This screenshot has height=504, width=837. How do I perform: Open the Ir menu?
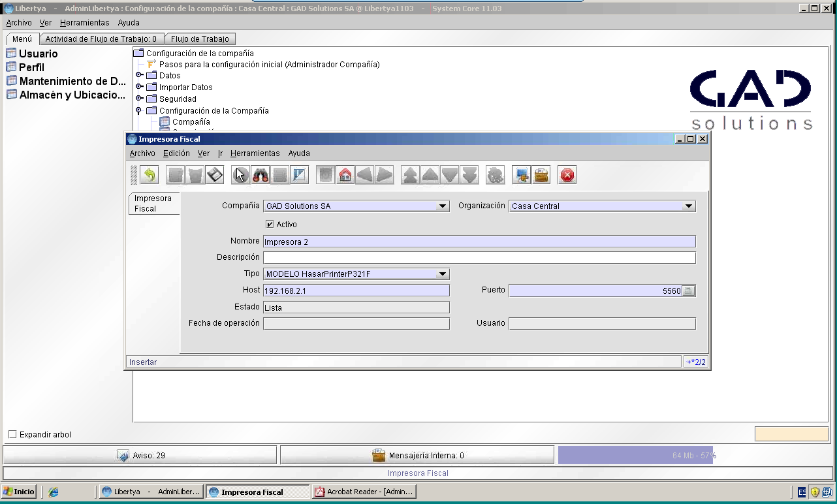(220, 153)
